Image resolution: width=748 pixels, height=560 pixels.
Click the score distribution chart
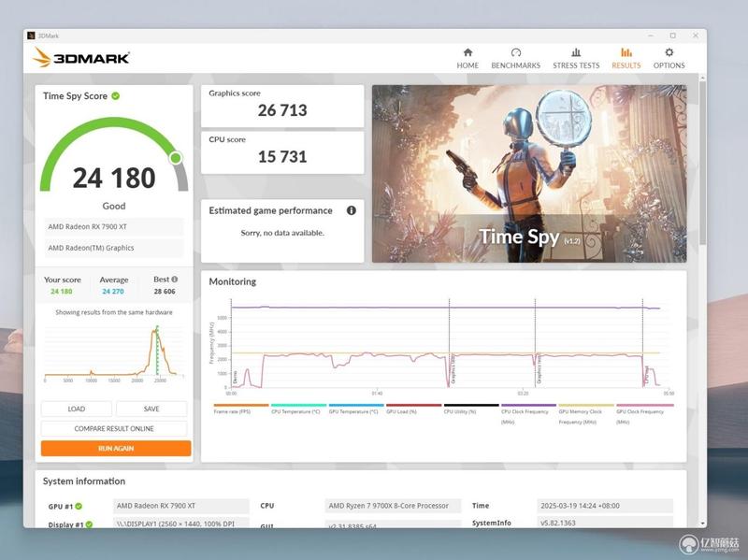113,353
